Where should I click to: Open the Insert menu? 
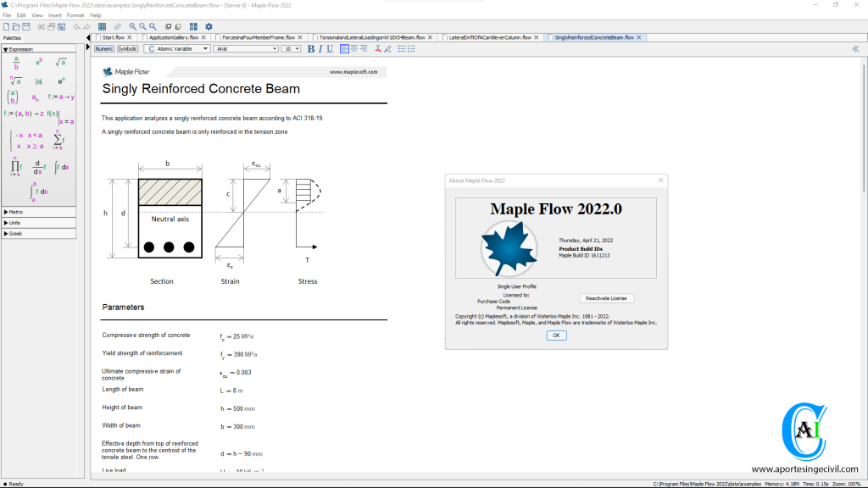[x=54, y=14]
